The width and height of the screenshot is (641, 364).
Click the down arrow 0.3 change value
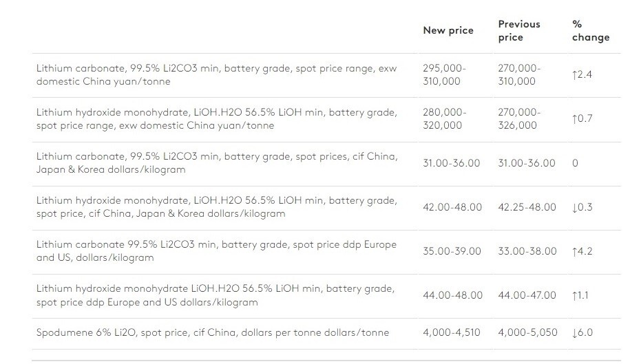582,207
